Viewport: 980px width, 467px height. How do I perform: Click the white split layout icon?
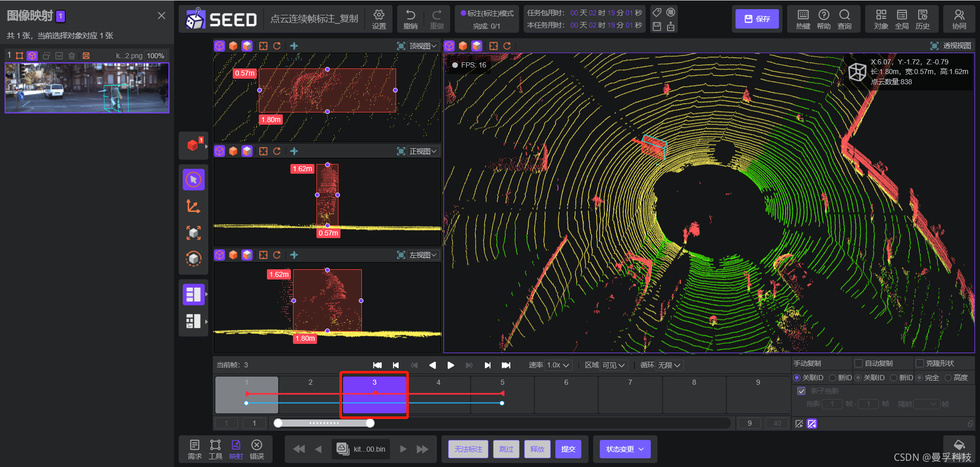(x=193, y=321)
